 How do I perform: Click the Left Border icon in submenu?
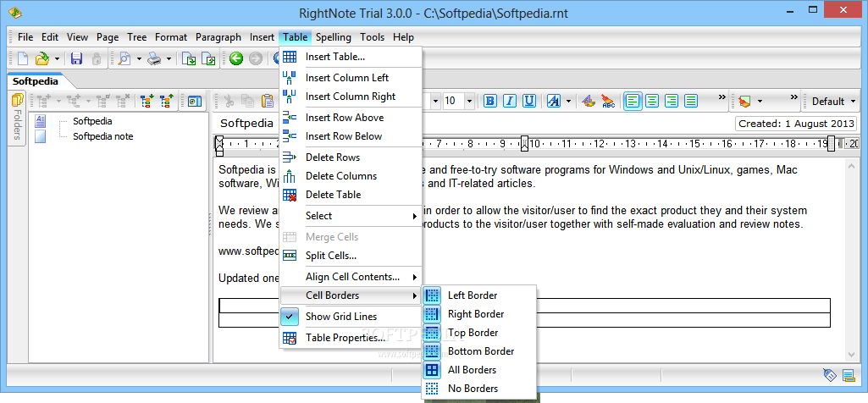tap(432, 295)
